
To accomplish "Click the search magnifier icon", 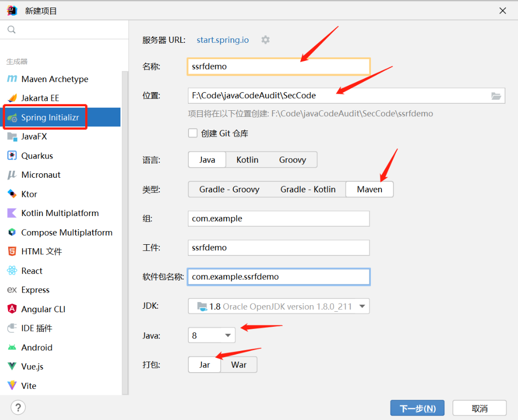I will coord(11,30).
